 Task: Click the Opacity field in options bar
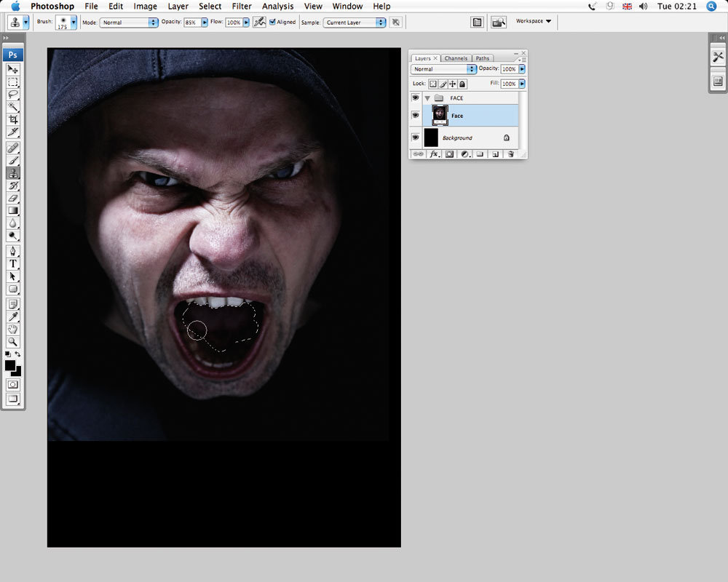point(191,23)
